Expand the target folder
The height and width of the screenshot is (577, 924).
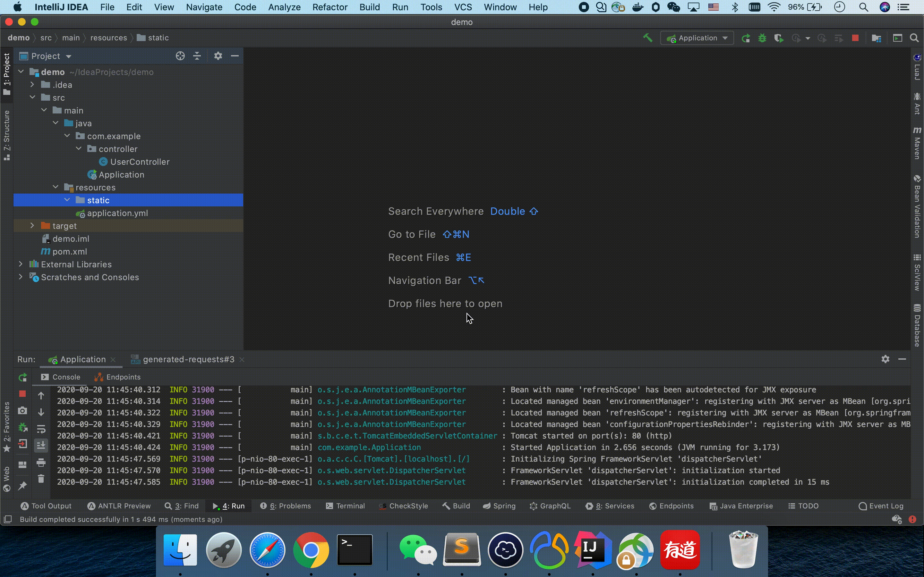(32, 226)
